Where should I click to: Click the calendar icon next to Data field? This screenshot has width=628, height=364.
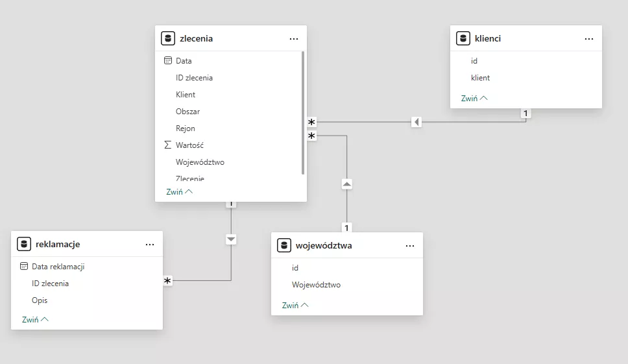[168, 60]
